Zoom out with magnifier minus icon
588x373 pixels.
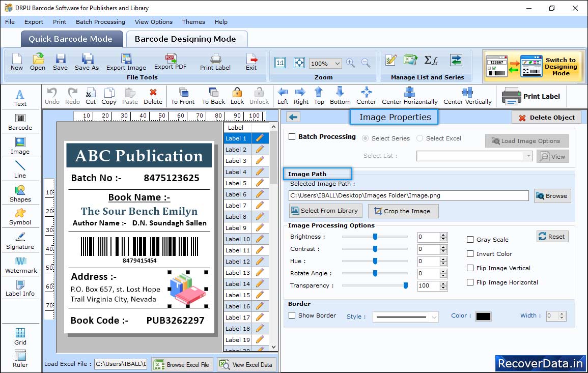(366, 63)
